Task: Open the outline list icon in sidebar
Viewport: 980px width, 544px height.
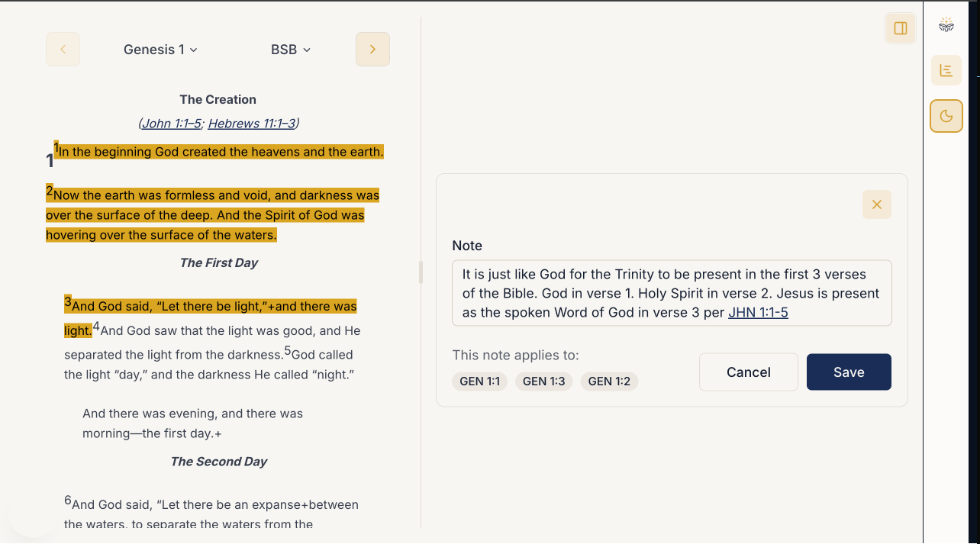Action: pyautogui.click(x=946, y=70)
